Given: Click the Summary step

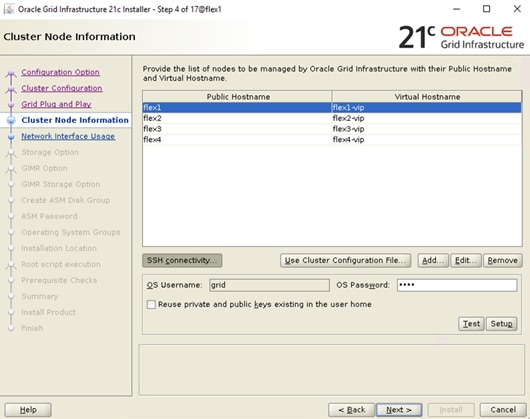Looking at the screenshot, I should pyautogui.click(x=40, y=296).
